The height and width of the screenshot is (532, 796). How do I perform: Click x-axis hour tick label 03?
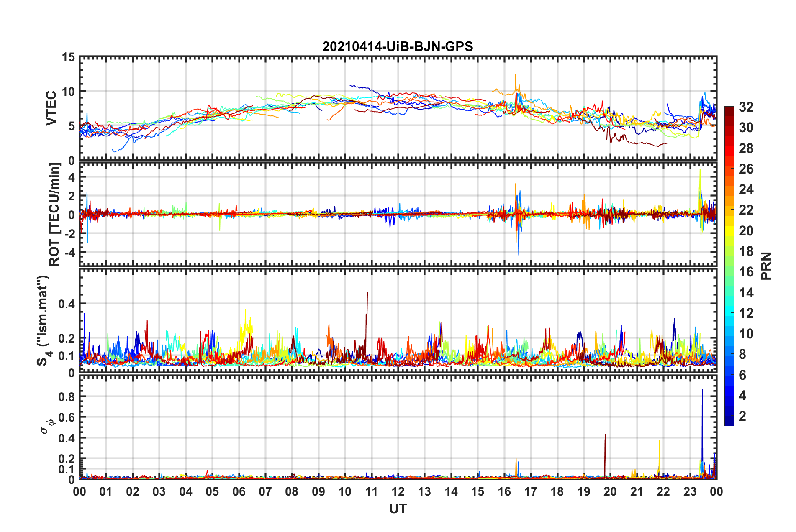[159, 491]
